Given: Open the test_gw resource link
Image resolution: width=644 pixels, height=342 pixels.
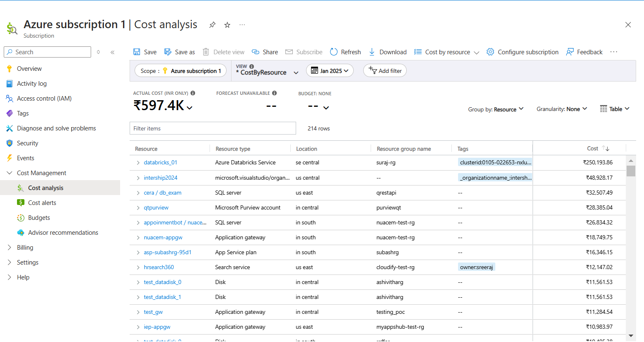Looking at the screenshot, I should click(x=153, y=312).
